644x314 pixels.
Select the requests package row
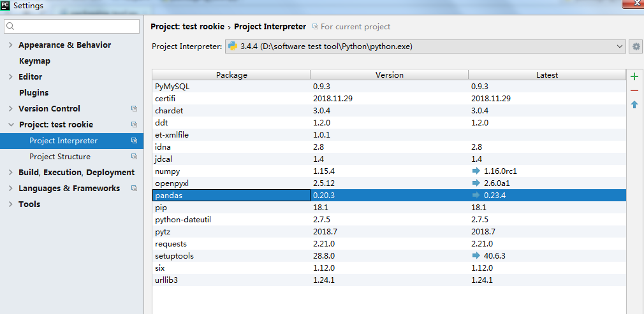coord(231,244)
